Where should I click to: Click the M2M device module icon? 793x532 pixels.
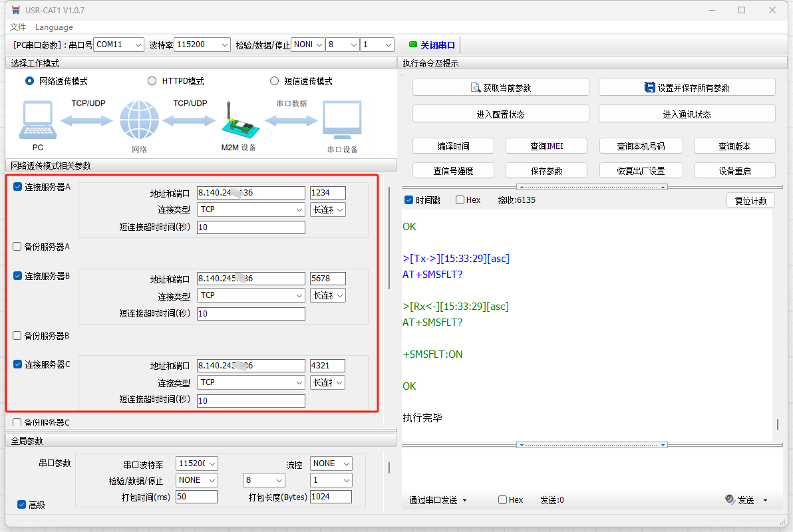238,121
